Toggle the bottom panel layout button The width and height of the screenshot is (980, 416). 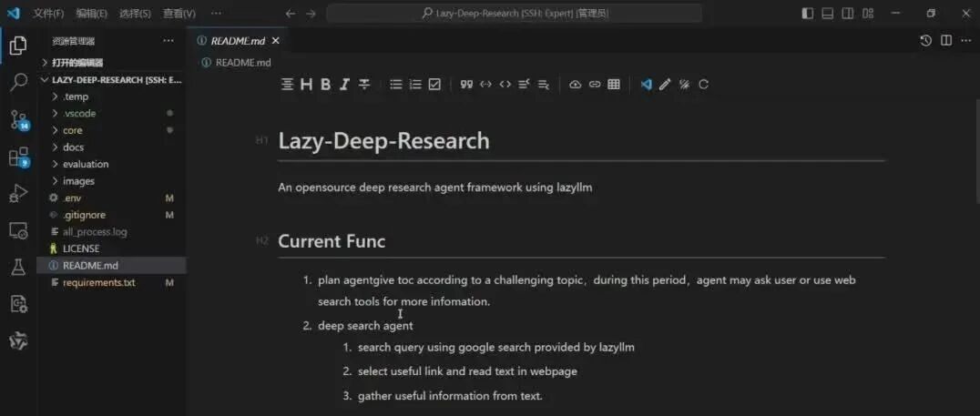point(828,13)
